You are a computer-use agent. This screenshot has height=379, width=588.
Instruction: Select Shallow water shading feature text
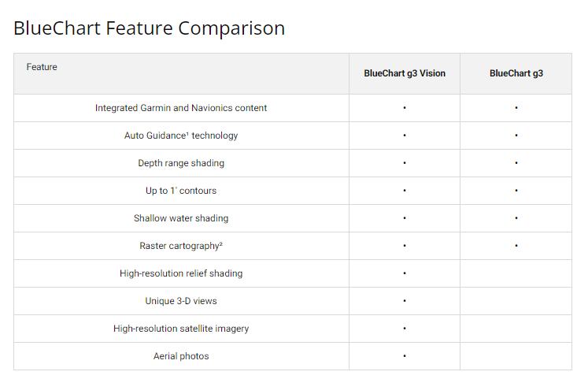(x=181, y=218)
